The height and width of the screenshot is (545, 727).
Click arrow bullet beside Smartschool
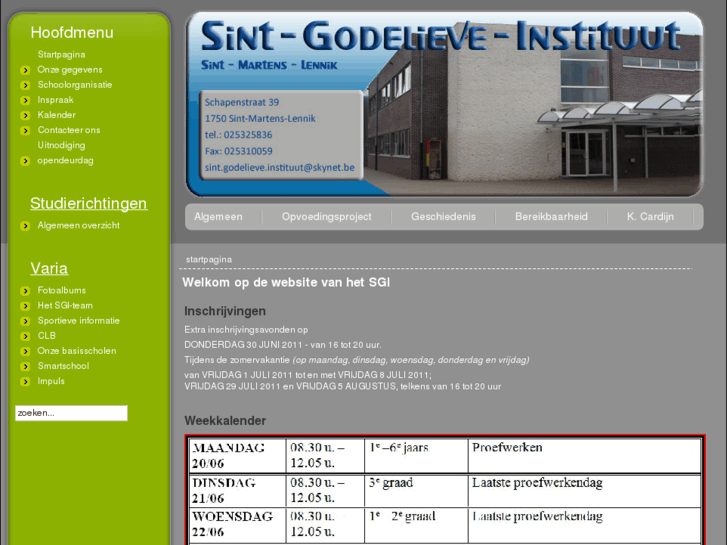tap(25, 366)
